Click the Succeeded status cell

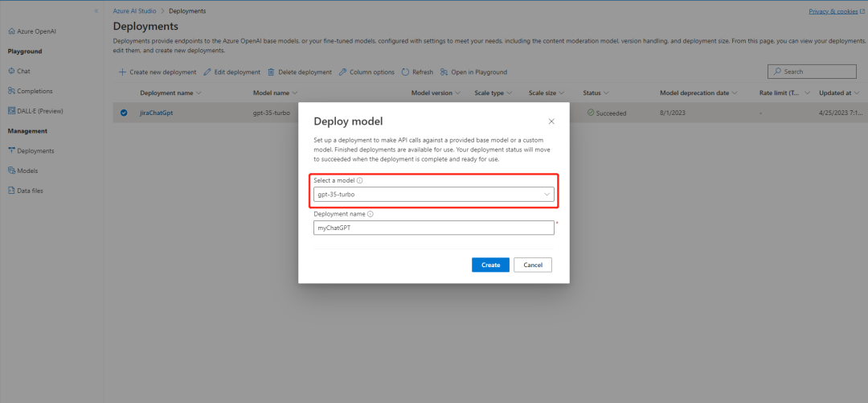[x=607, y=113]
